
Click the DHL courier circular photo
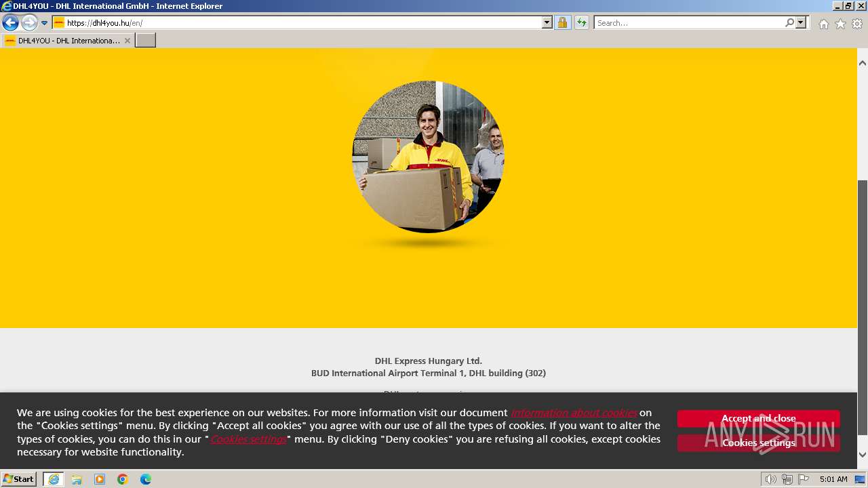tap(428, 157)
